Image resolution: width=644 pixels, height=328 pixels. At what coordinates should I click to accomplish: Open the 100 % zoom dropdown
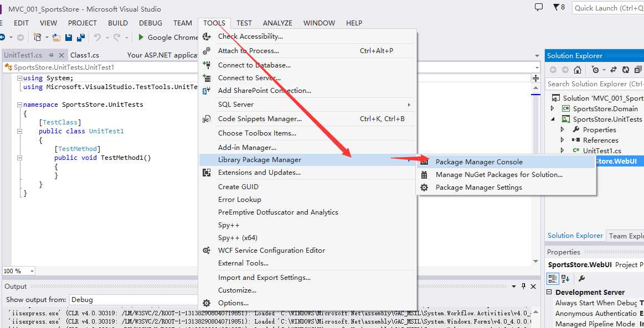32,271
